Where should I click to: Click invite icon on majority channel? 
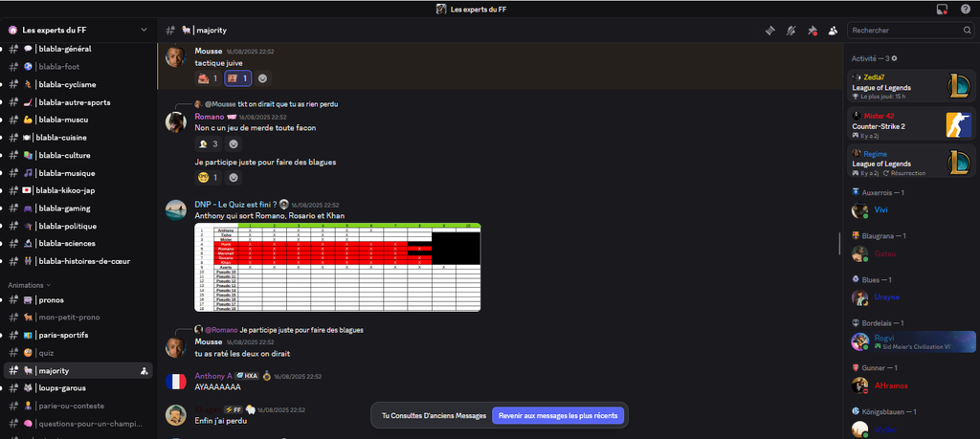coord(143,371)
